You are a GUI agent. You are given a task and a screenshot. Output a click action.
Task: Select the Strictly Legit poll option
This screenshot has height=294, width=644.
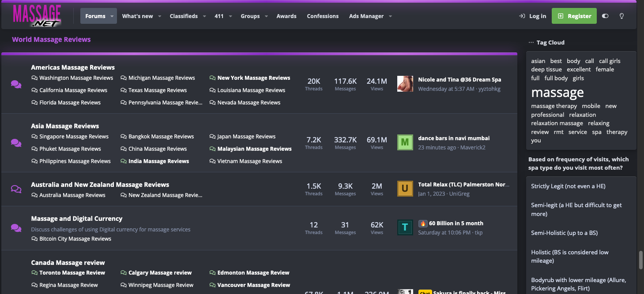(568, 186)
